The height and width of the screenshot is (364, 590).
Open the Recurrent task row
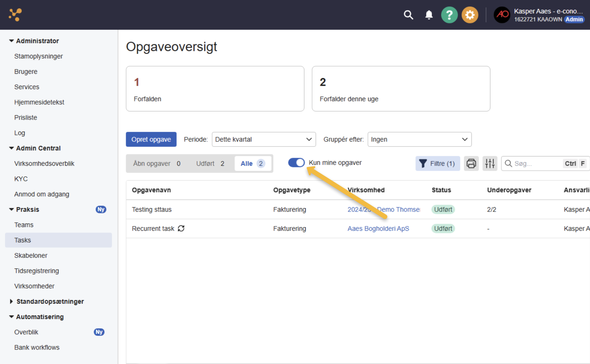(x=358, y=229)
